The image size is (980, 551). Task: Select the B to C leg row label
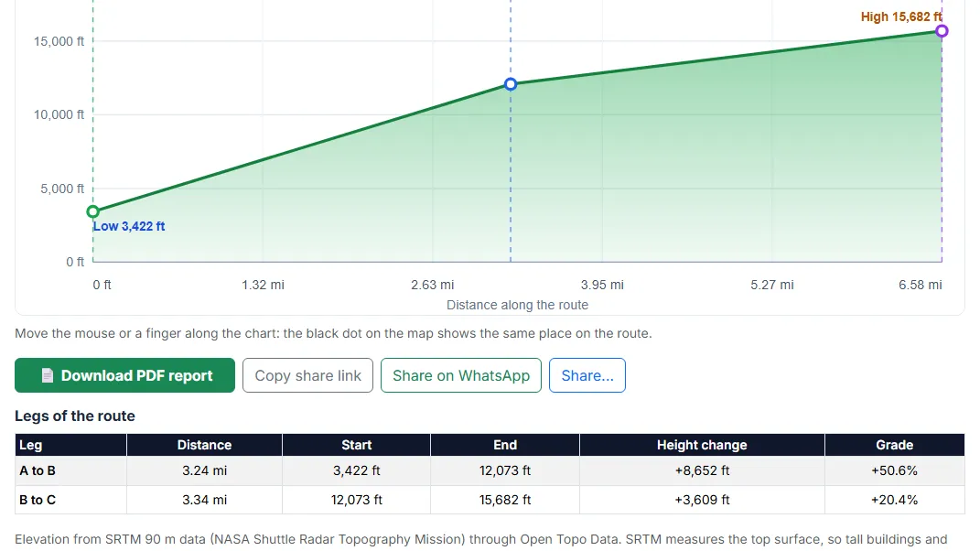tap(38, 500)
